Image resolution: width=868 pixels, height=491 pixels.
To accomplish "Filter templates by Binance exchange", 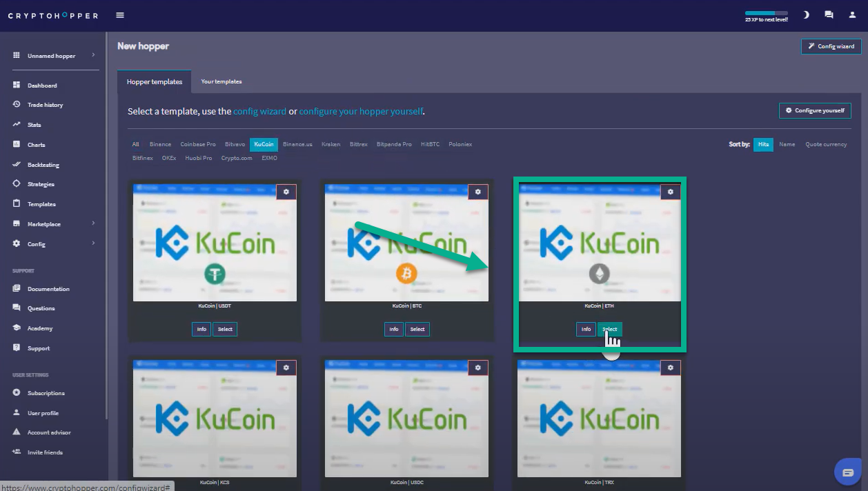I will click(x=160, y=144).
